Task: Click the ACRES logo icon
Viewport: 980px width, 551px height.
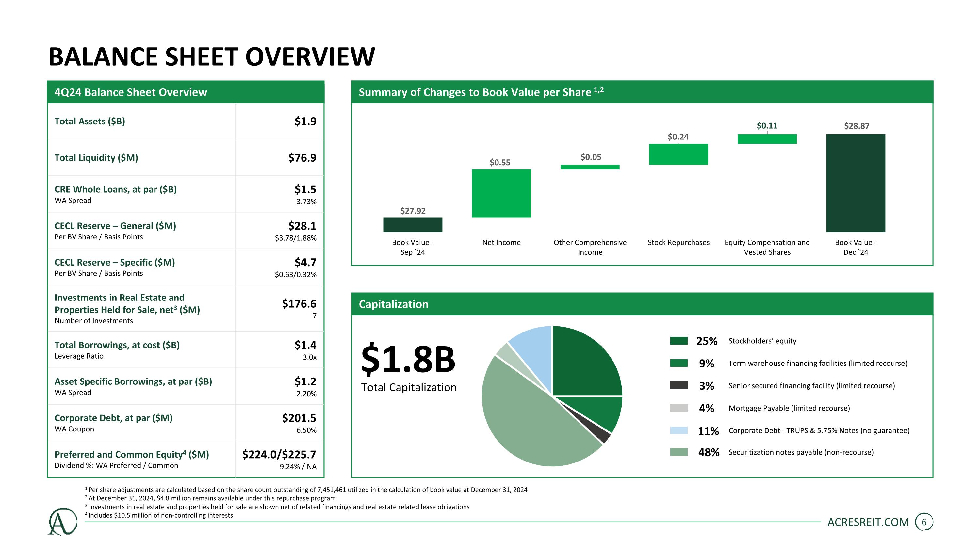Action: pos(63,521)
